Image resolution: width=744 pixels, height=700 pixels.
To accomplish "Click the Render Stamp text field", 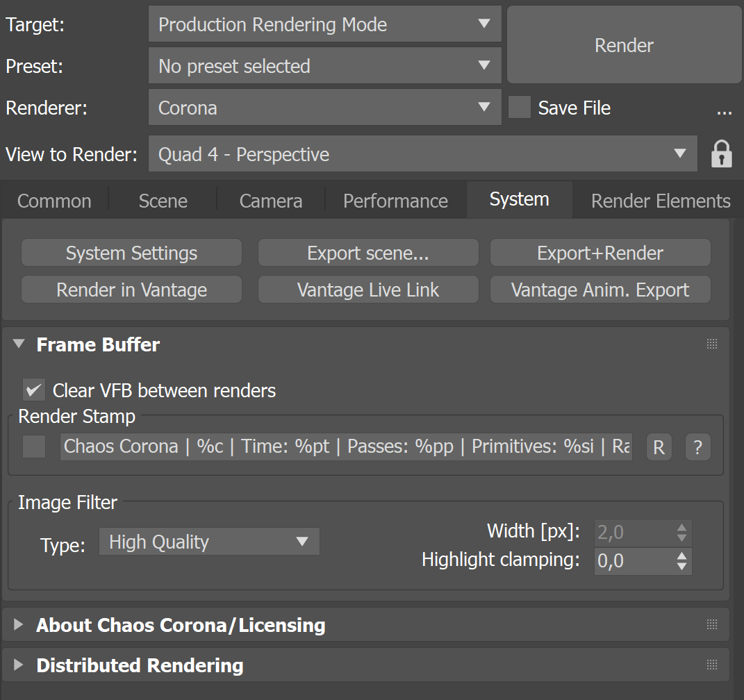I will coord(346,447).
